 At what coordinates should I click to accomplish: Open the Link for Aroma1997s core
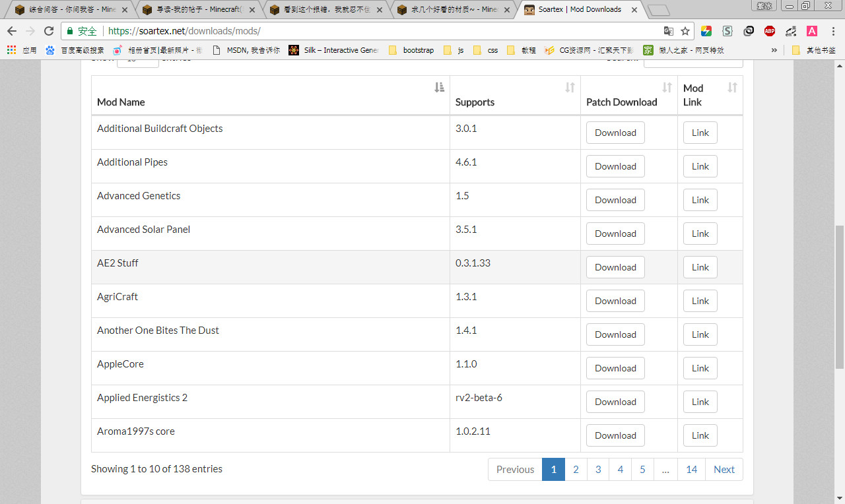click(x=700, y=435)
